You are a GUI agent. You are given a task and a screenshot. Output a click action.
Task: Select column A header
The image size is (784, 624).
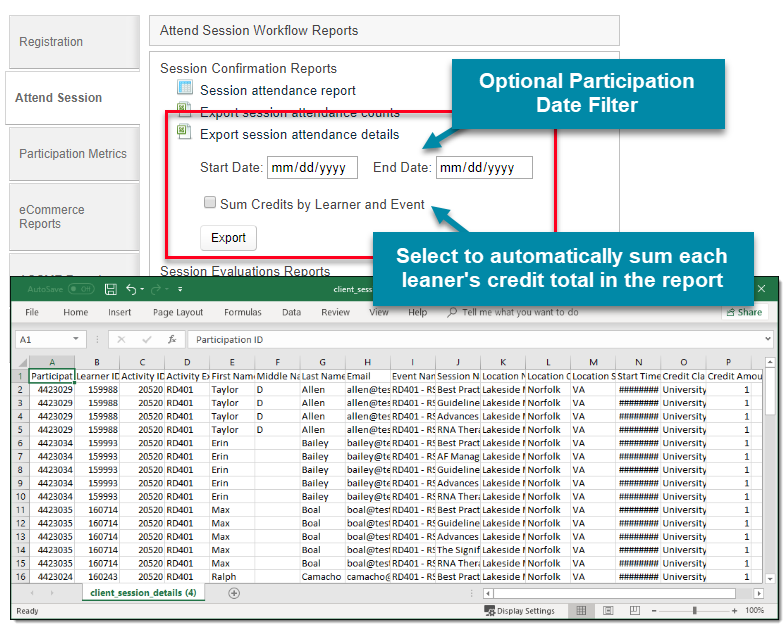(52, 362)
